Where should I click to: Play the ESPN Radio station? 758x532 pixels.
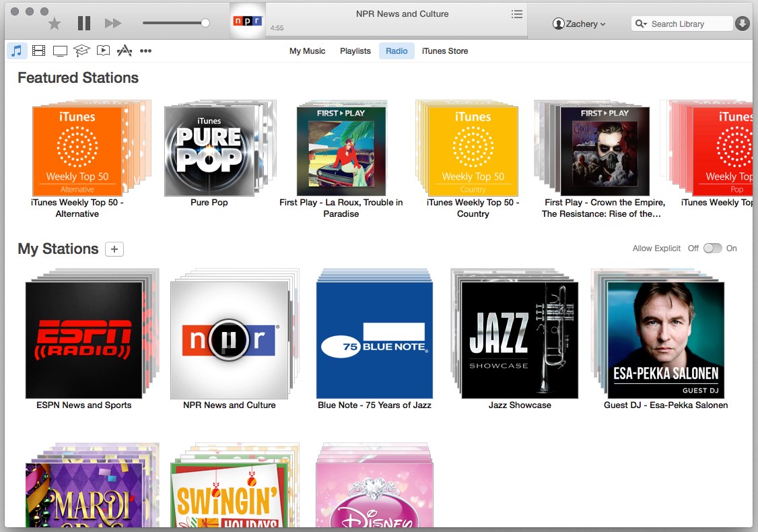[x=84, y=340]
